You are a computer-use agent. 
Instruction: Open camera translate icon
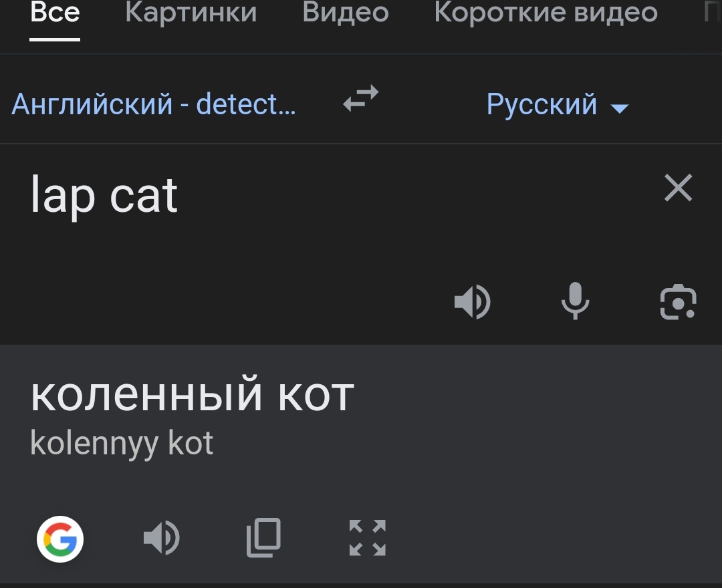(x=679, y=302)
